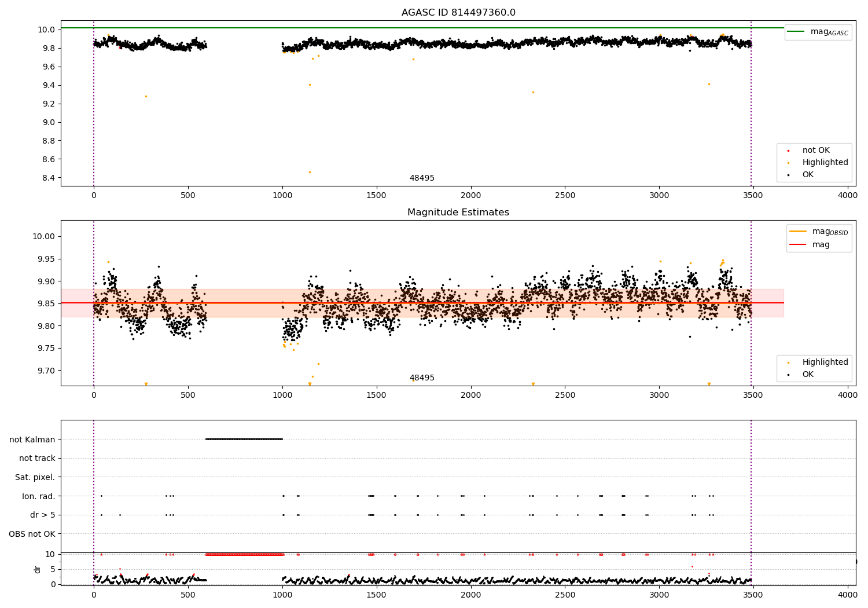The width and height of the screenshot is (868, 608).
Task: Click the orange line swatch beside mag OBSID
Action: [798, 232]
